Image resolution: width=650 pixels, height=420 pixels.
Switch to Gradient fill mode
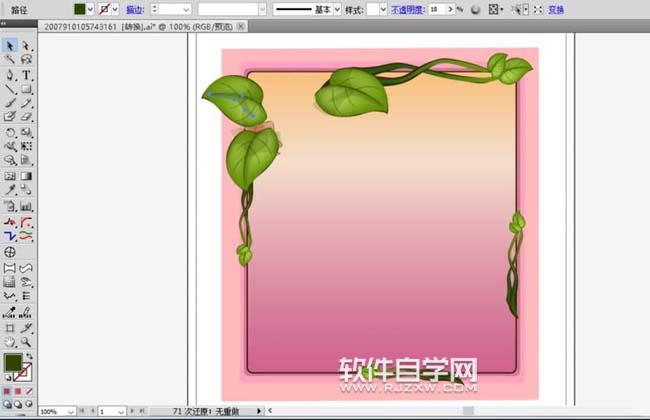18,391
